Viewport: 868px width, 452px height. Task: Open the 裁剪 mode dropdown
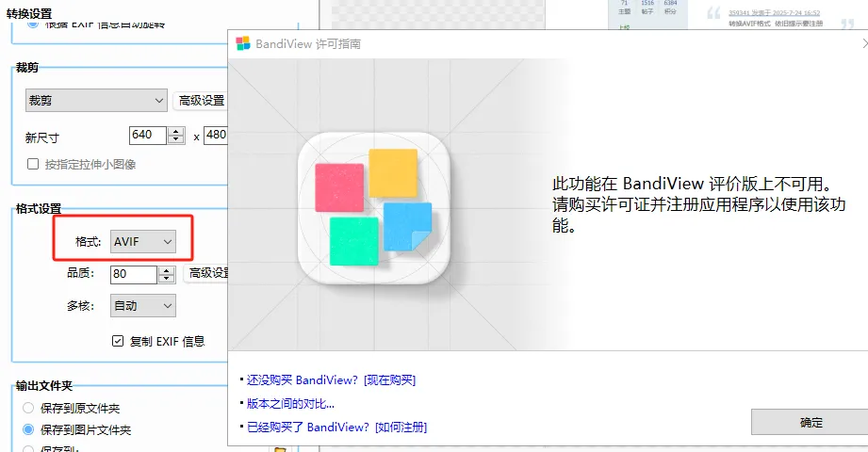pos(96,100)
